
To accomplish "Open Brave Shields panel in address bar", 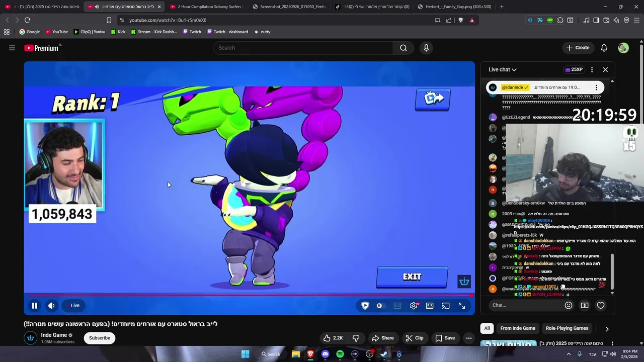I will (x=460, y=20).
